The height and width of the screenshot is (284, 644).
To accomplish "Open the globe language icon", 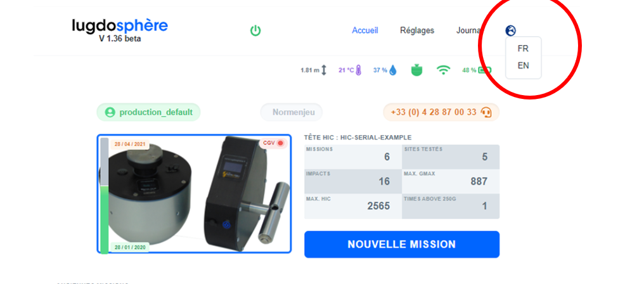I will click(x=510, y=30).
